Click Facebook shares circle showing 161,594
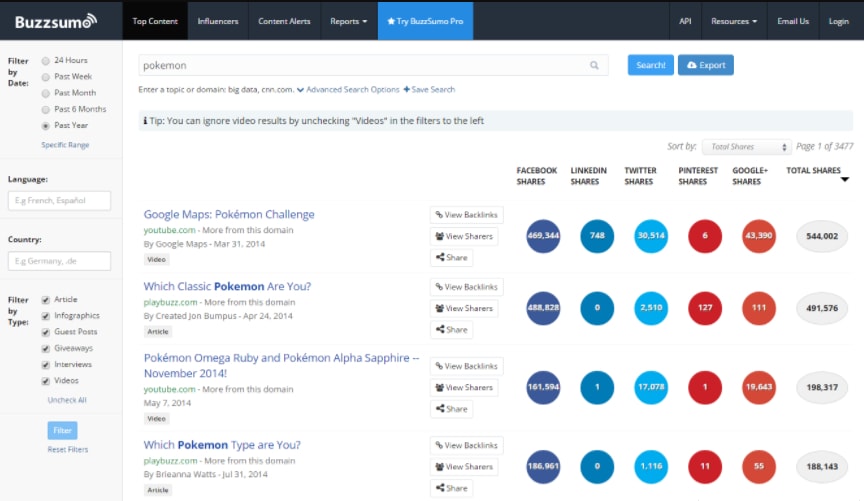864x501 pixels. coord(543,387)
